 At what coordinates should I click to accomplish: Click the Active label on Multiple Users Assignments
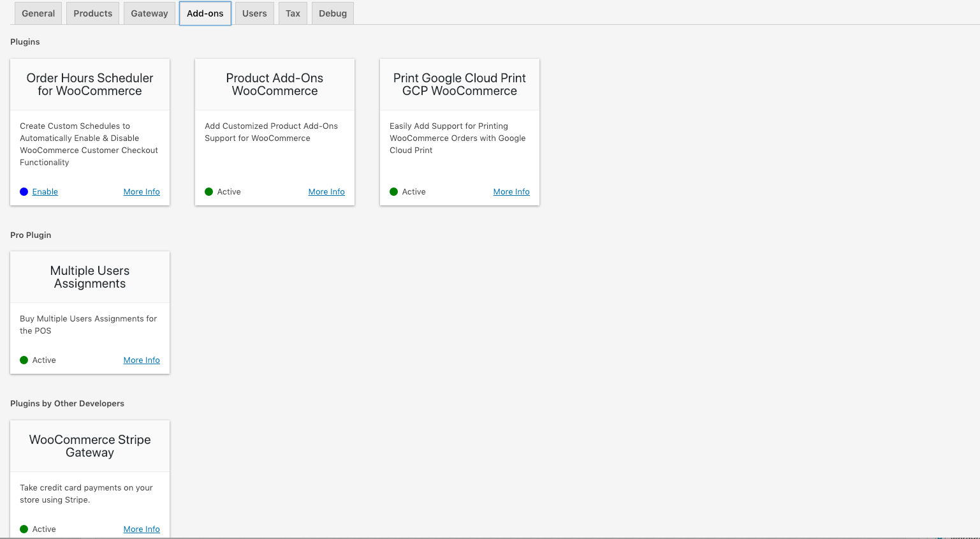[x=44, y=360]
